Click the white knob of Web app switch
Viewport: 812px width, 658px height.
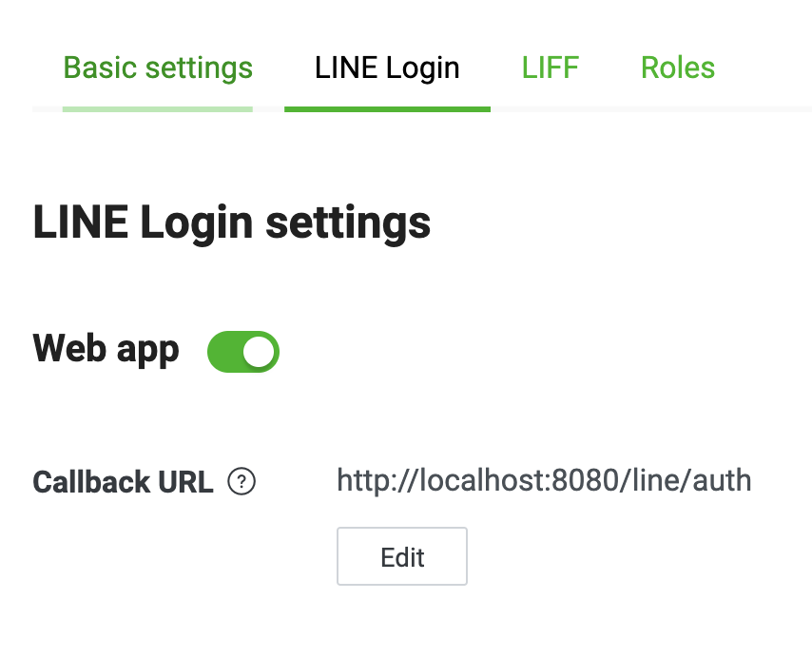tap(259, 352)
